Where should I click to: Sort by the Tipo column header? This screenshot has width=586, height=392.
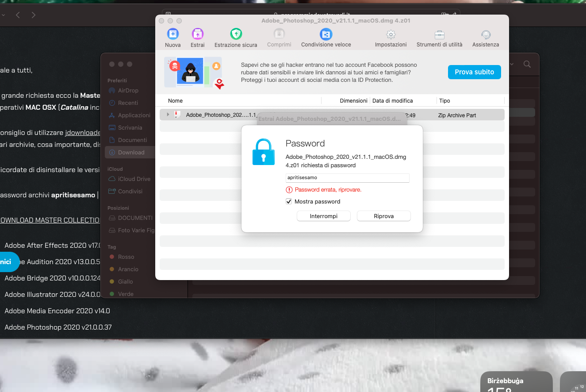tap(444, 100)
